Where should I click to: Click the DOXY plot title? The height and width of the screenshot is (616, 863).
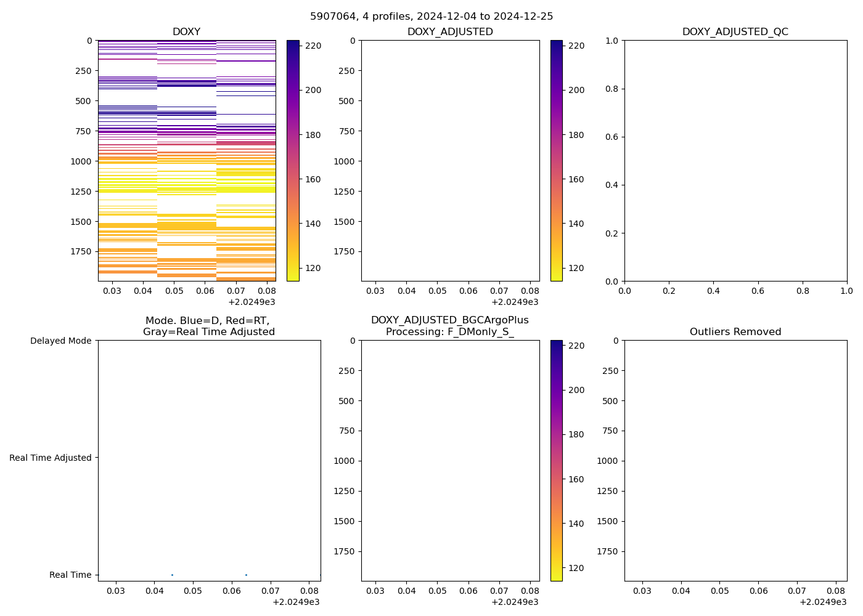click(186, 32)
